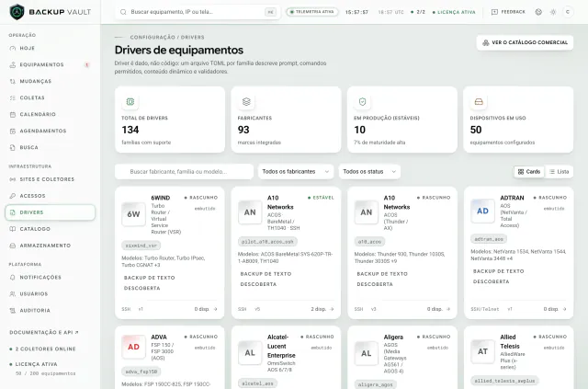This screenshot has height=389, width=588.
Task: Click the aligera_agos tag
Action: click(x=375, y=385)
